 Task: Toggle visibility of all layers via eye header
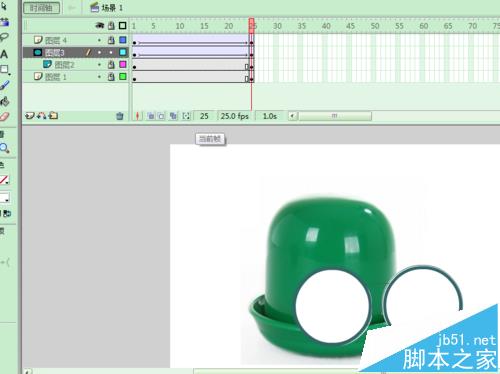click(x=100, y=26)
